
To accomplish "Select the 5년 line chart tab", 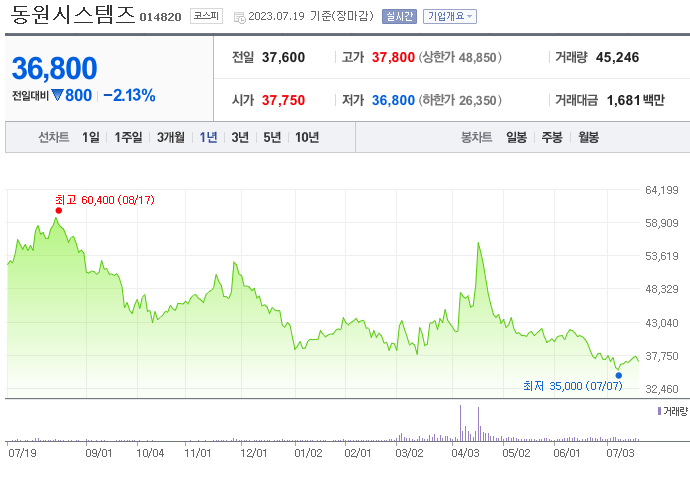I will 272,137.
